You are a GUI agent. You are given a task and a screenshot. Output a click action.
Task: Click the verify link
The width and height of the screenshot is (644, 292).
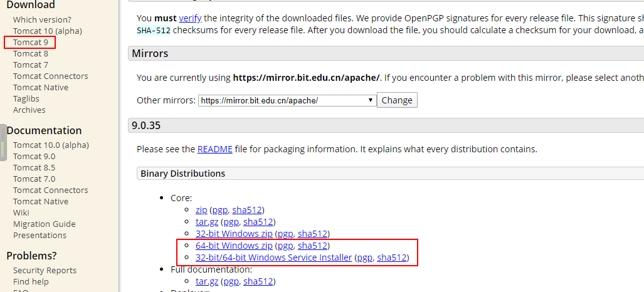point(190,19)
